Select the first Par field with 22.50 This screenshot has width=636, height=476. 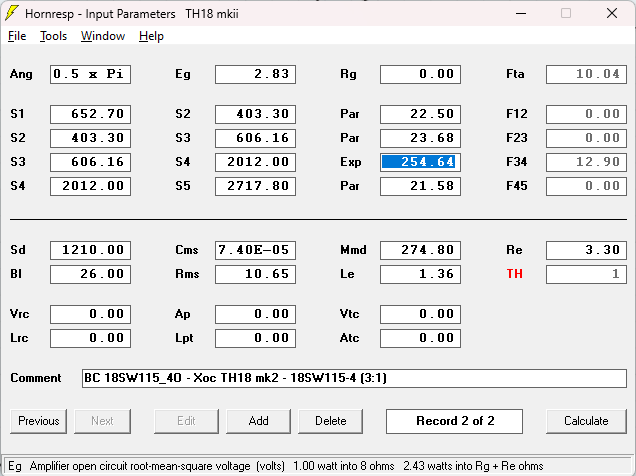pos(420,114)
